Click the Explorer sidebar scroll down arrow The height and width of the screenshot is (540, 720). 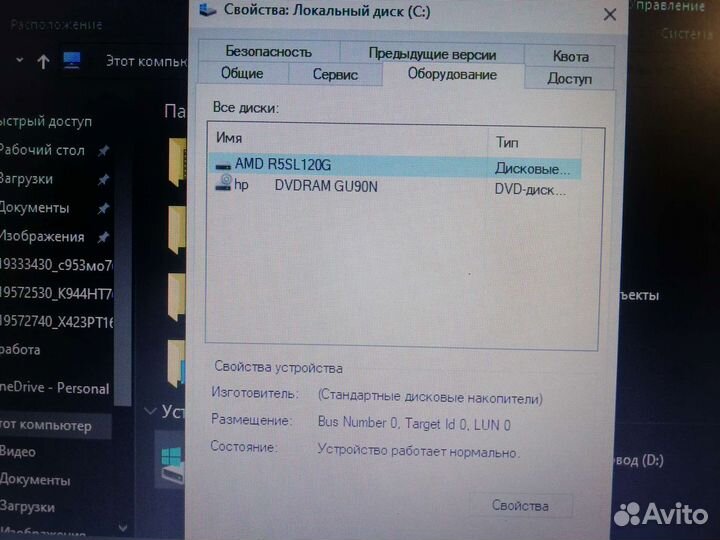coord(122,528)
